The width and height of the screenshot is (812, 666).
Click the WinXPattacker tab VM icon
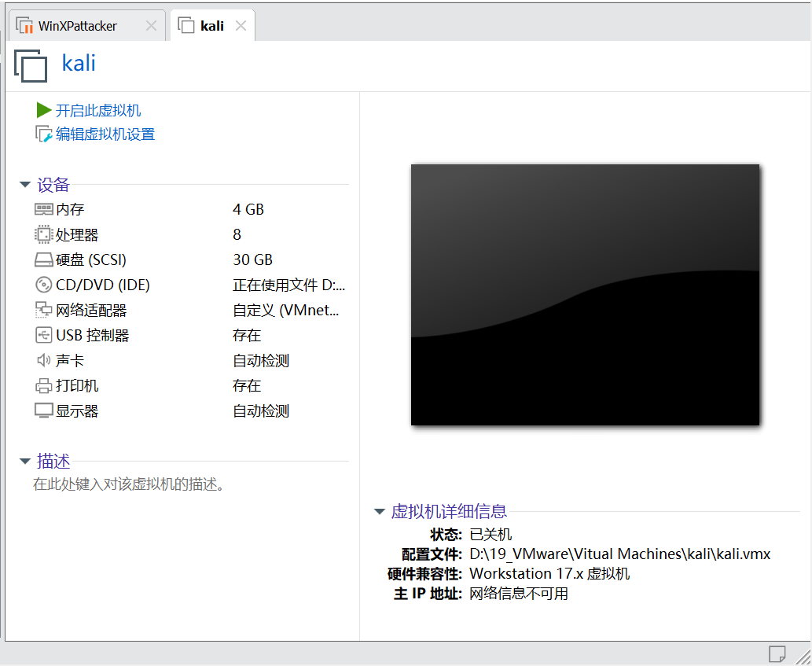click(24, 25)
